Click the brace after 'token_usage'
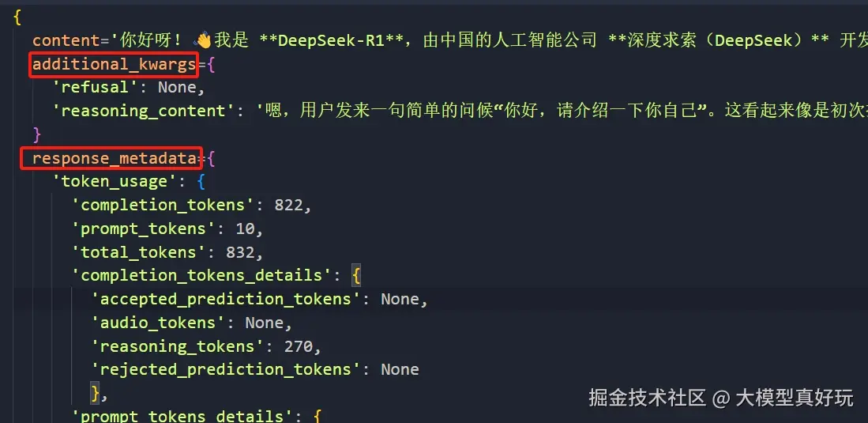 201,183
